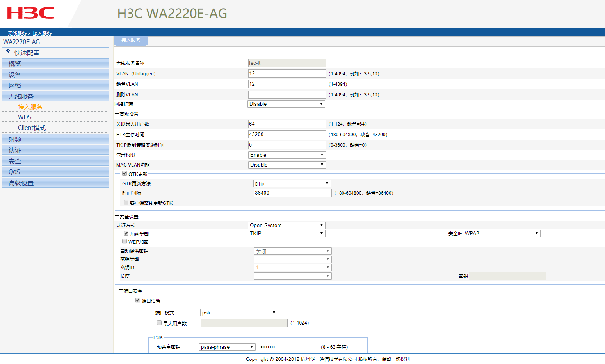Click the diamond icon beside 快速配置
Image resolution: width=605 pixels, height=364 pixels.
[x=8, y=51]
